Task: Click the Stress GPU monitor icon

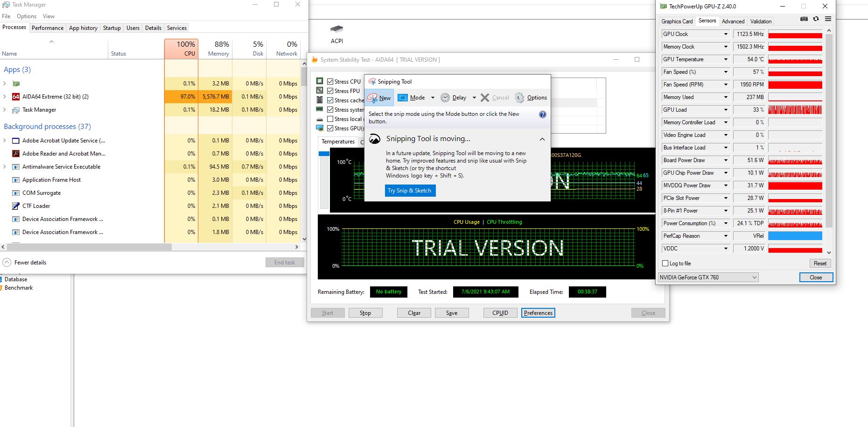Action: point(320,128)
